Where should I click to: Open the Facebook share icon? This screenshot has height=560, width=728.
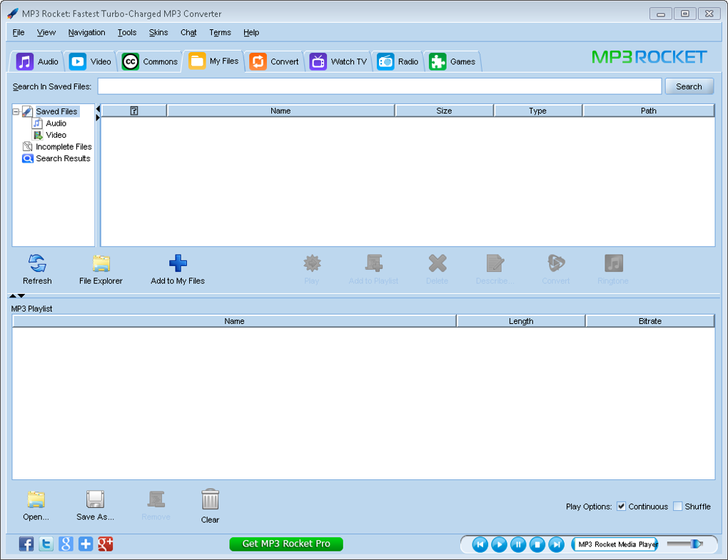click(26, 544)
